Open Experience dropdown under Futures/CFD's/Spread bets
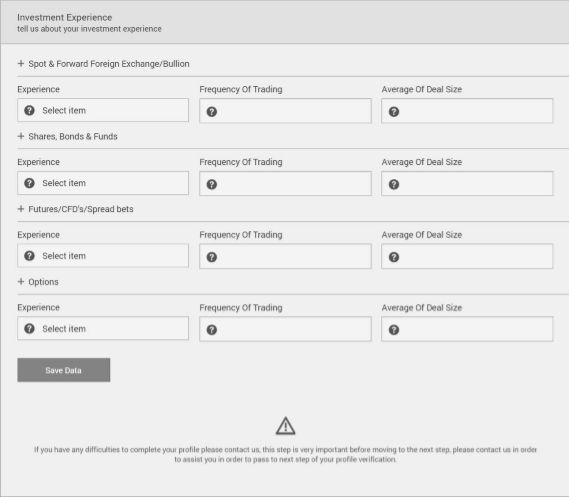Image resolution: width=569 pixels, height=497 pixels. pyautogui.click(x=103, y=256)
